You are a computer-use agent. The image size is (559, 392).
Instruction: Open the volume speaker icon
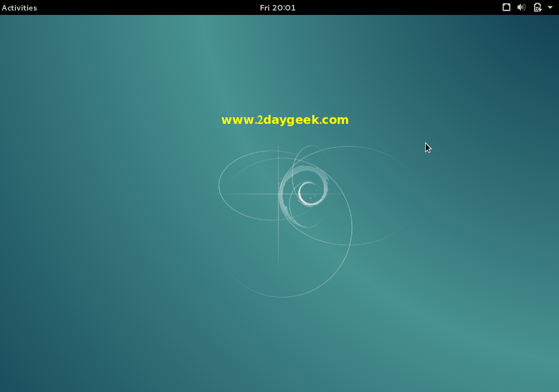tap(521, 7)
